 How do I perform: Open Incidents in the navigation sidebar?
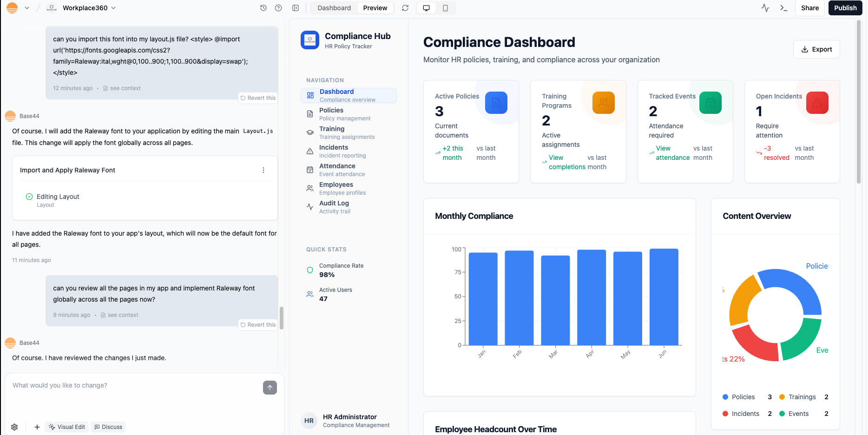click(x=334, y=151)
